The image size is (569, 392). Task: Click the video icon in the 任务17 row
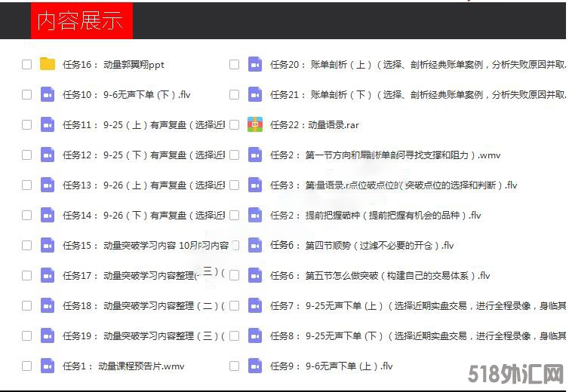[x=48, y=275]
